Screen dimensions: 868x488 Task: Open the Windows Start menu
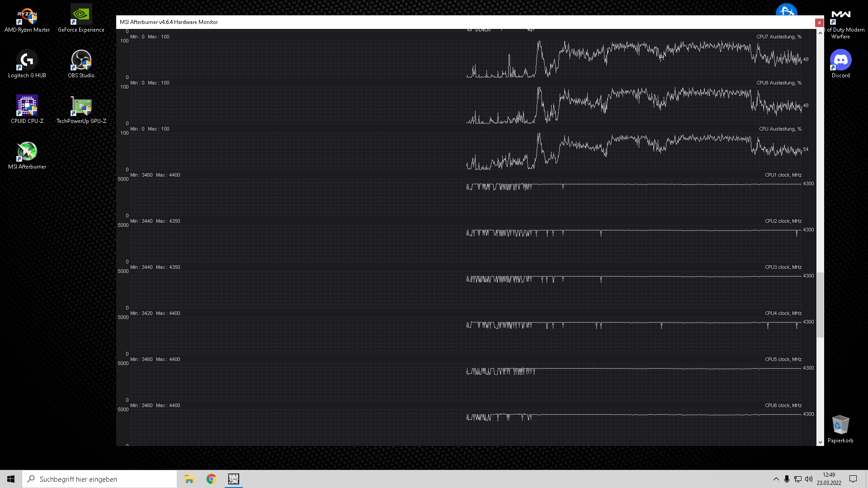coord(11,479)
